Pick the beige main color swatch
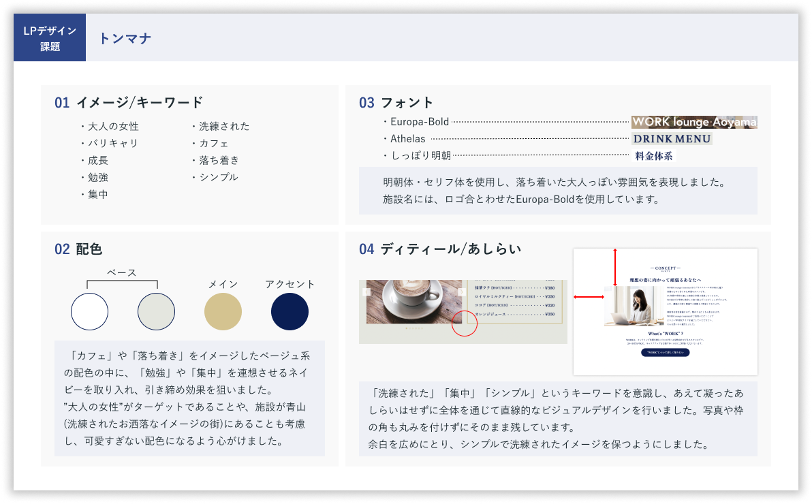Screen dimensions: 812x504 coord(223,311)
